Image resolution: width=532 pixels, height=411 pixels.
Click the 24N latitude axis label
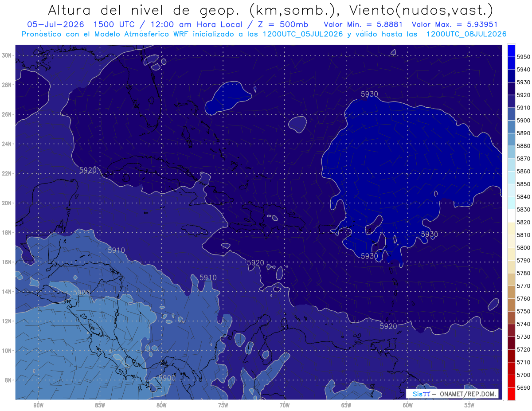[x=8, y=144]
